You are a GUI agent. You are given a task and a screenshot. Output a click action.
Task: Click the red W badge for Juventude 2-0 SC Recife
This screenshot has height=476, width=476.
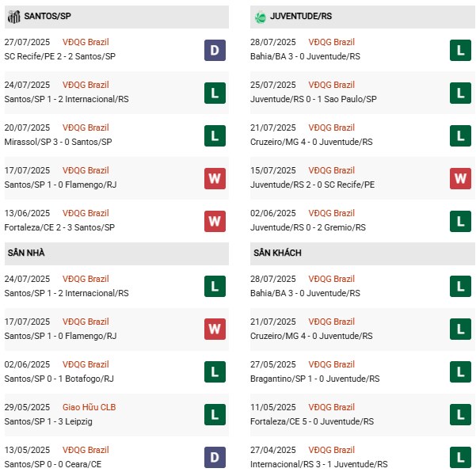[460, 178]
